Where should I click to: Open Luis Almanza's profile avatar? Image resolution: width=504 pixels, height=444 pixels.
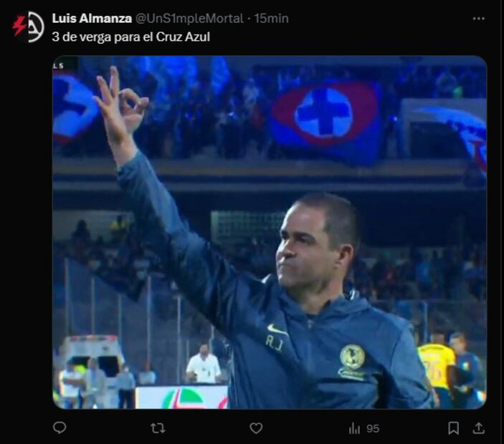pyautogui.click(x=28, y=27)
